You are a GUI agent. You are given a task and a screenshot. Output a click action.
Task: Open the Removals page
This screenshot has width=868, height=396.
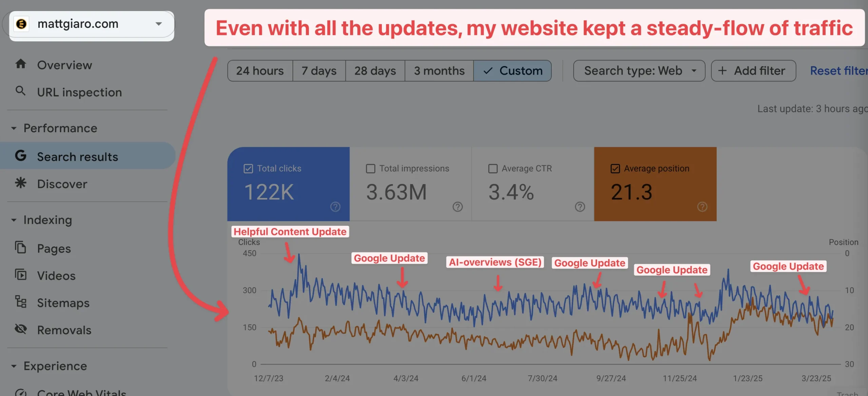(87, 330)
